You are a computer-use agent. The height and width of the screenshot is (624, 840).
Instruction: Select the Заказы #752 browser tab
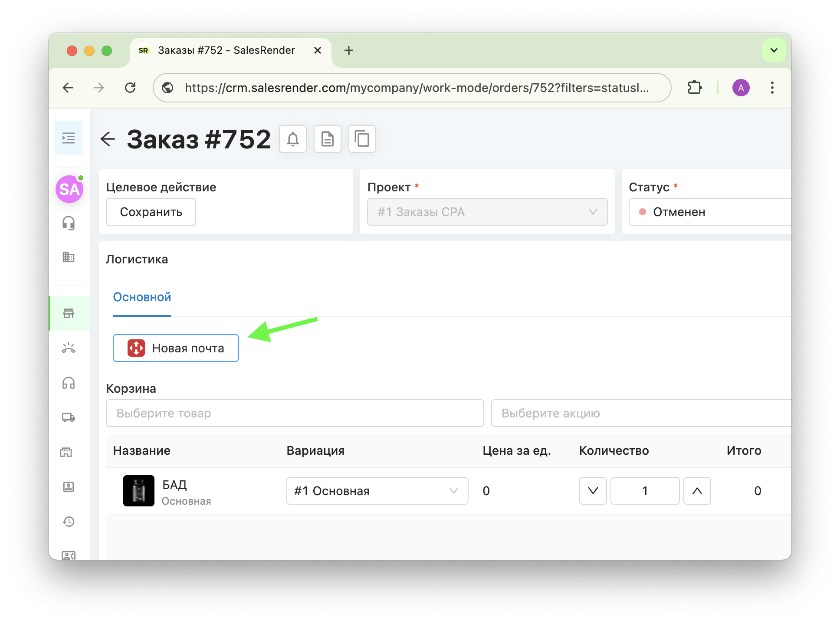coord(226,50)
